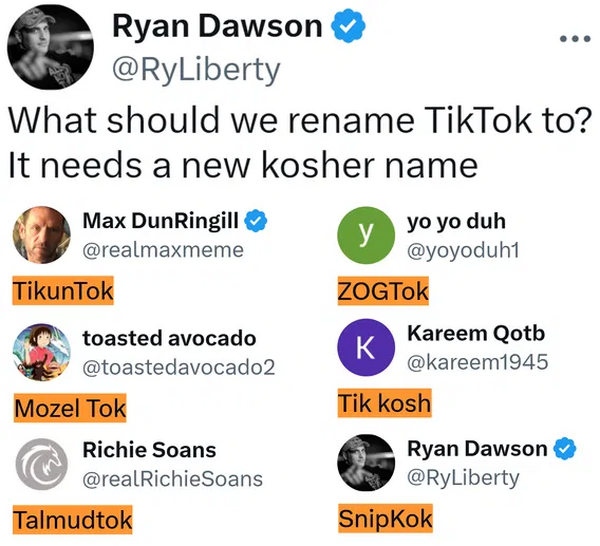Visit the @yoyoduh1 profile handle
Screen dimensions: 600x546
coord(457,250)
